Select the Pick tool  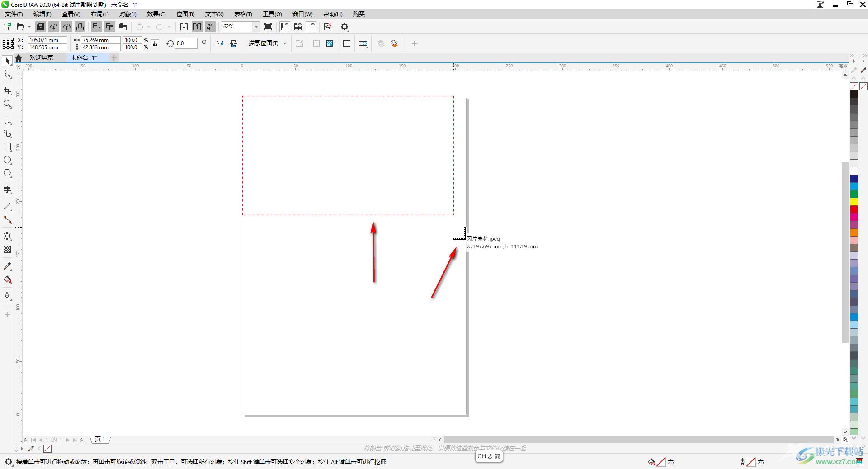pos(7,61)
